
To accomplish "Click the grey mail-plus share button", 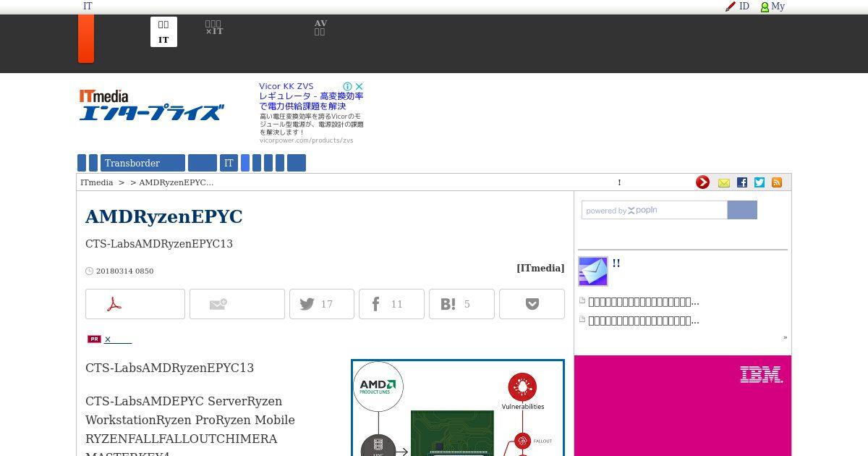I will 237,304.
